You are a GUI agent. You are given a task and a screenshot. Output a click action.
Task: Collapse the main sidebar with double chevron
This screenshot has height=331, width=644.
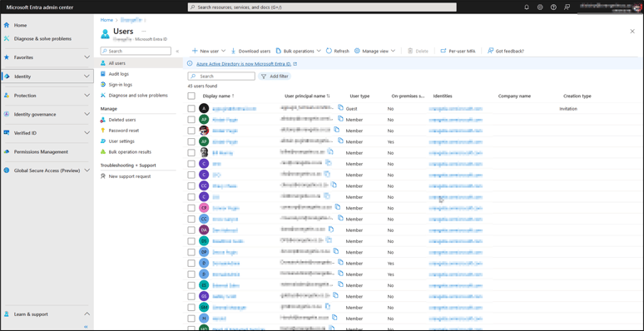[86, 327]
